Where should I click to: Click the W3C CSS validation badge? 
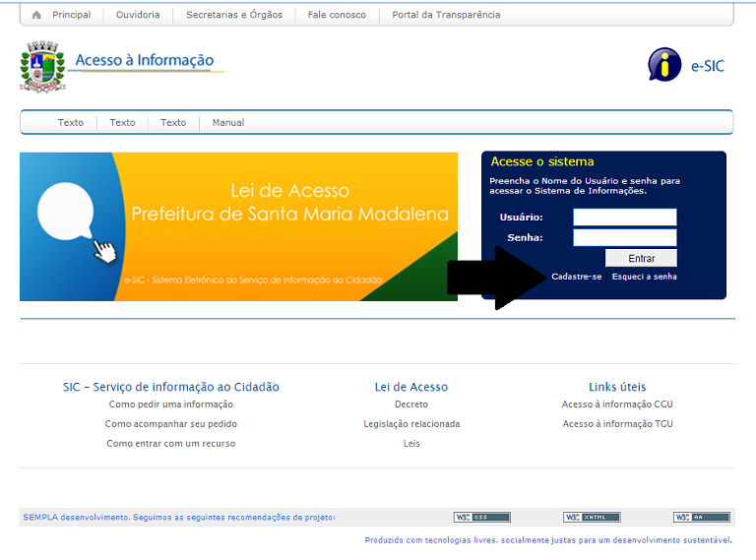481,517
